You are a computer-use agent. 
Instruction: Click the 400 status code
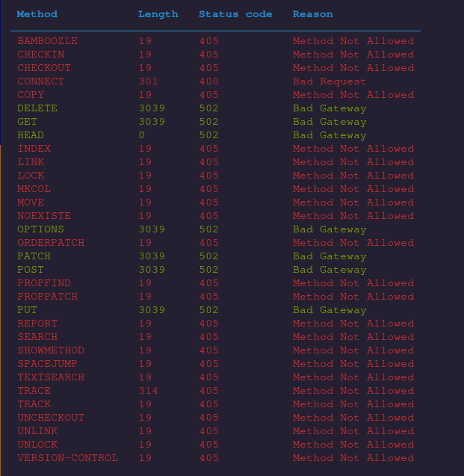point(209,81)
